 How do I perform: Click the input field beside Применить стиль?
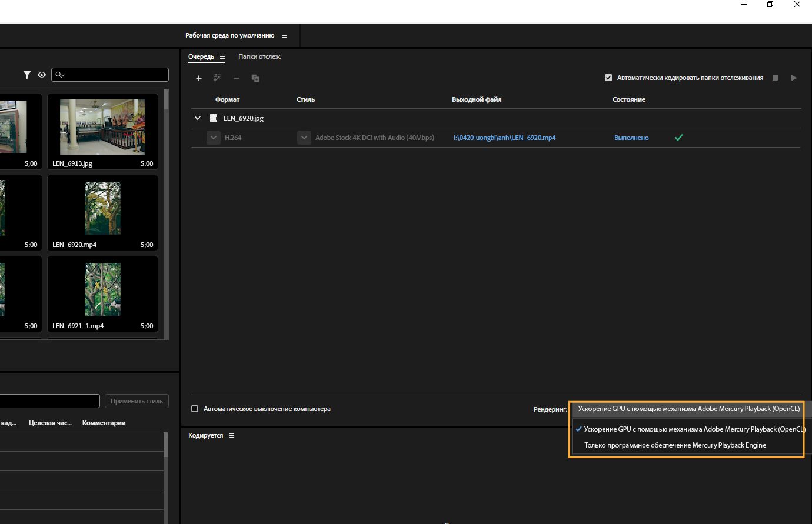tap(49, 401)
